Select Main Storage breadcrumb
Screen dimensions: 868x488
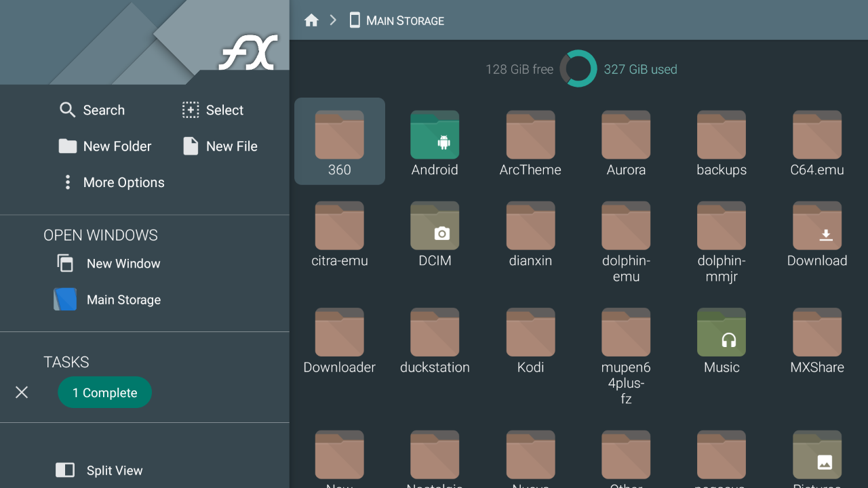(x=397, y=20)
